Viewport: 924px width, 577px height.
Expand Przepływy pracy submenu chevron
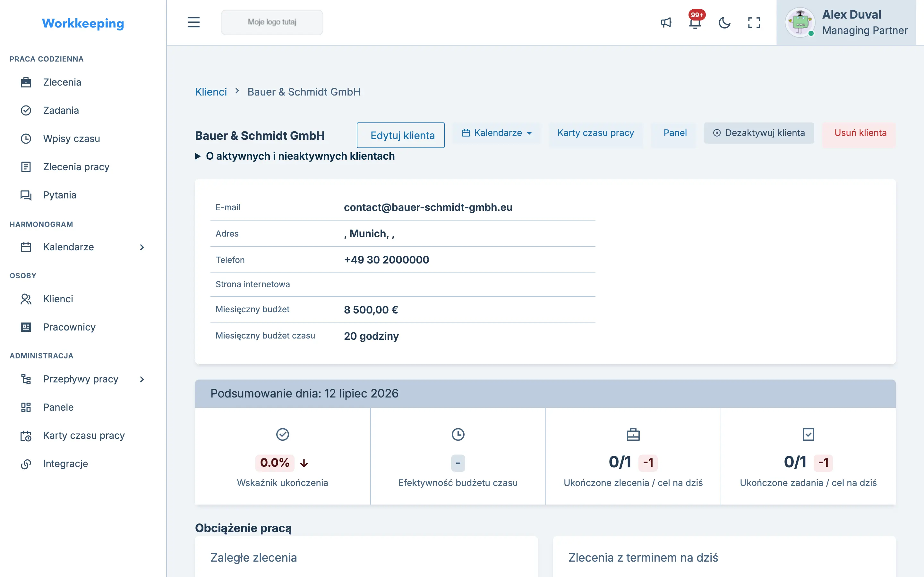142,379
